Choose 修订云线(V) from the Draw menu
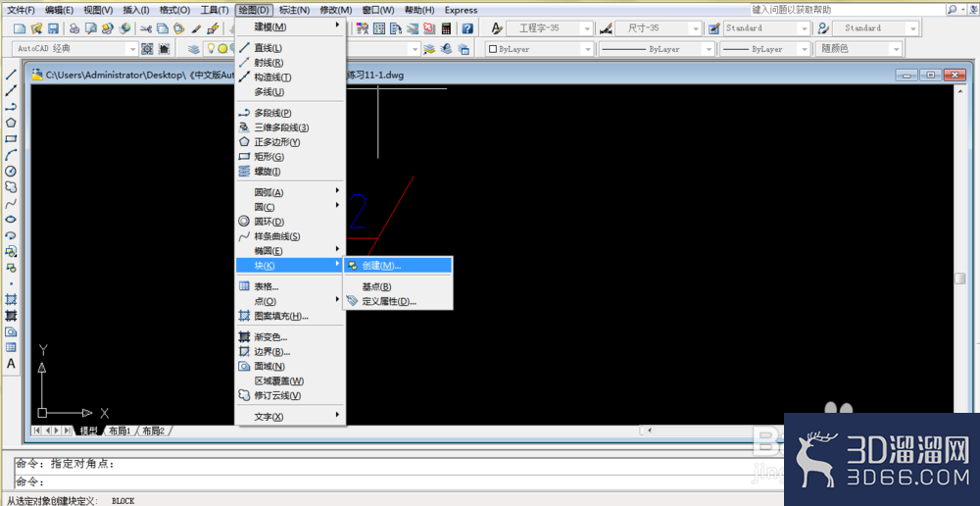 tap(290, 395)
